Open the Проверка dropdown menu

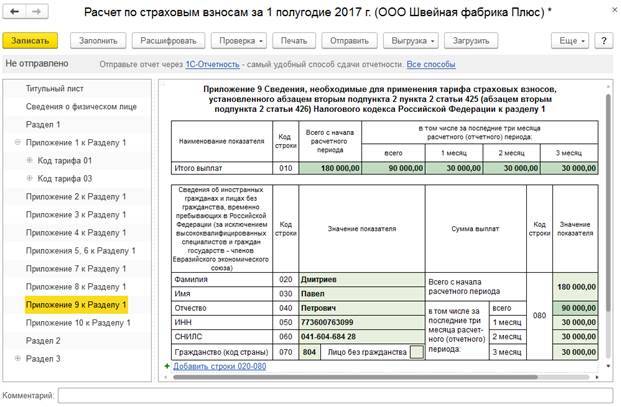pos(241,41)
